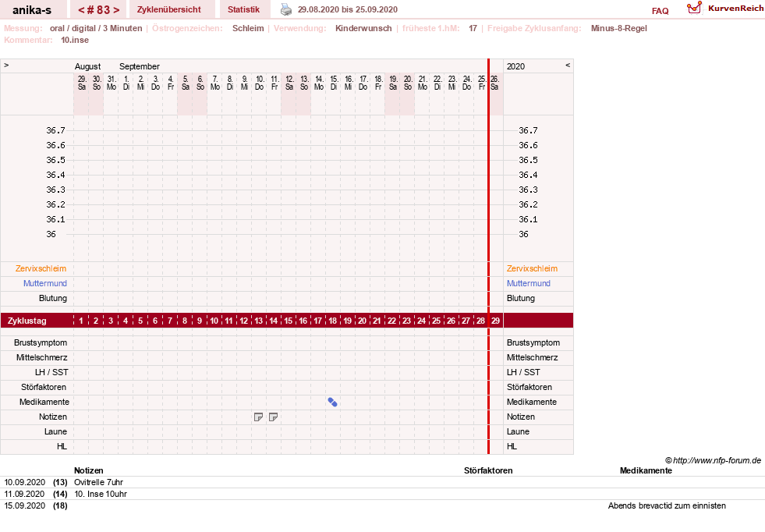Click the September month label
765x532 pixels.
pyautogui.click(x=140, y=66)
